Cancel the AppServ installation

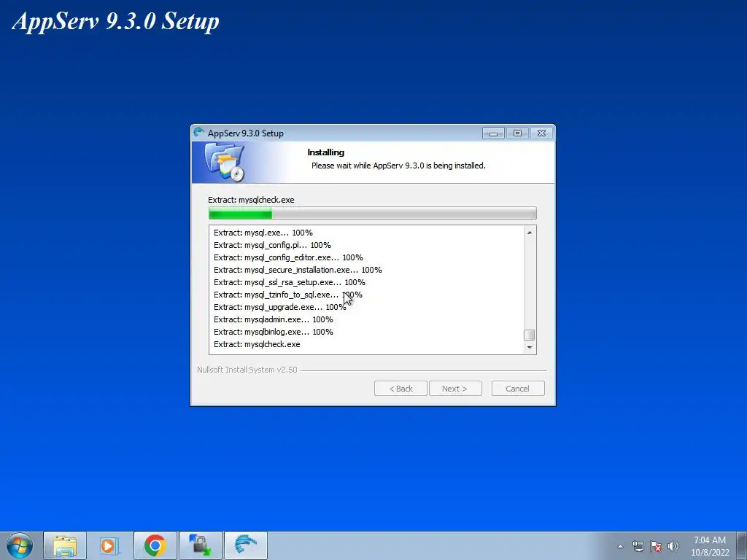click(518, 389)
